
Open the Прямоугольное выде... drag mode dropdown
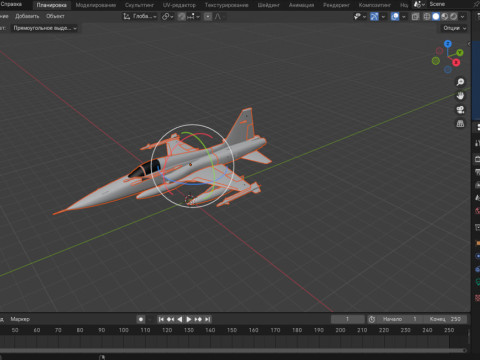[x=45, y=28]
